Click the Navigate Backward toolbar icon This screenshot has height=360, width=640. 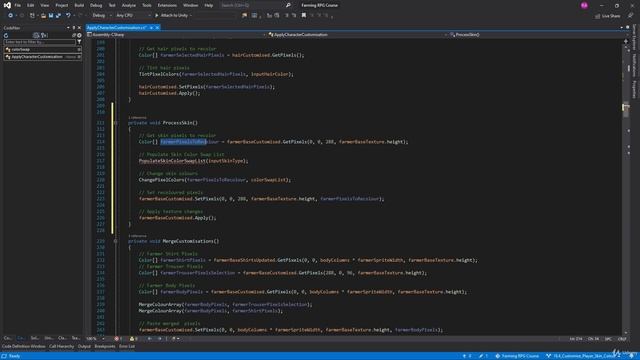(10, 16)
